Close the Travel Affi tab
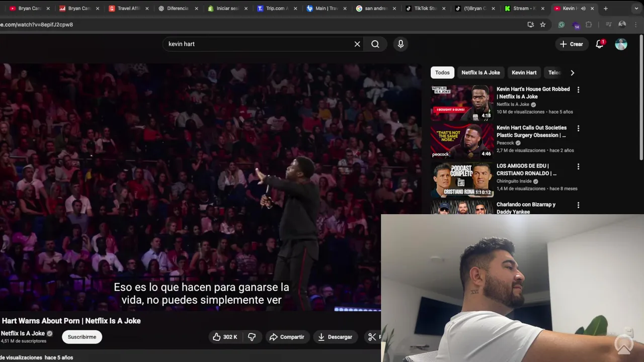644x362 pixels. [x=147, y=9]
